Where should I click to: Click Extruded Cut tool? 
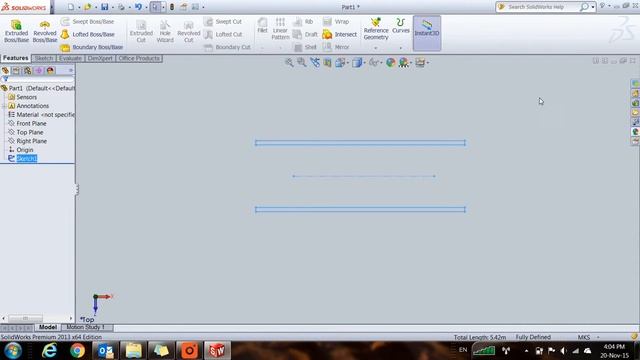pyautogui.click(x=141, y=31)
